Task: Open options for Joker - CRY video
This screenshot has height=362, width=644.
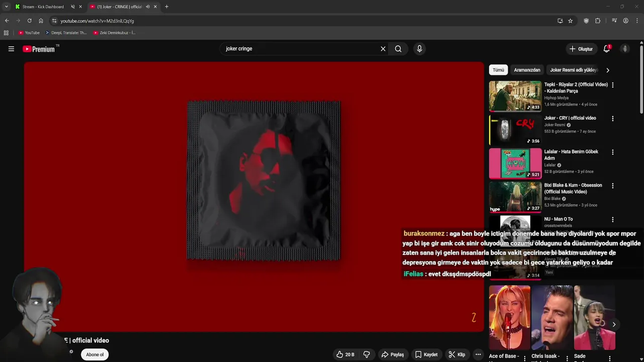Action: coord(612,119)
